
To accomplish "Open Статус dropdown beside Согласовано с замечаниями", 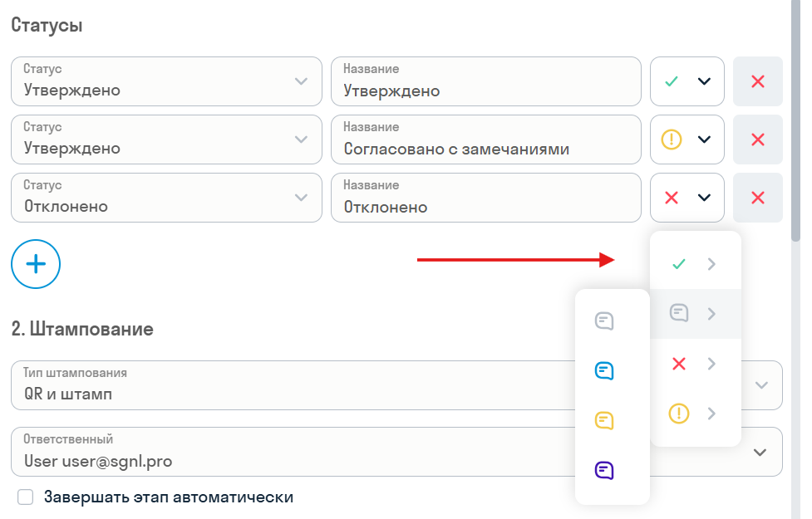I will 166,140.
